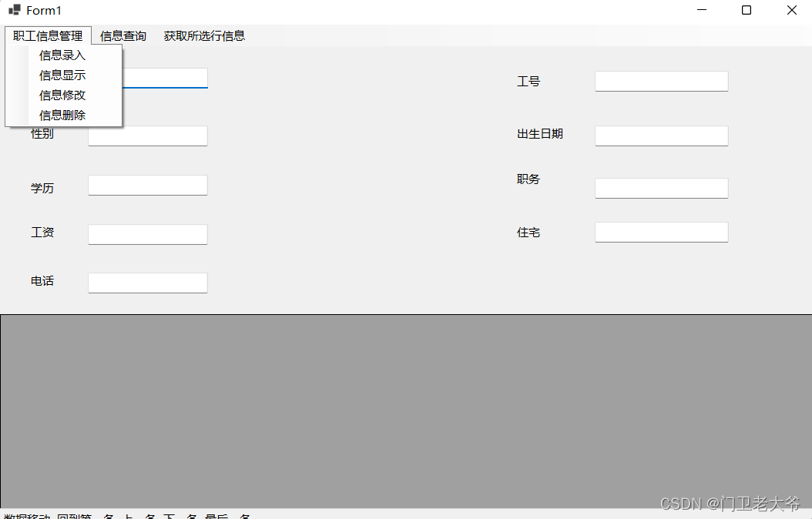
Task: Click the 电话 label
Action: 42,281
